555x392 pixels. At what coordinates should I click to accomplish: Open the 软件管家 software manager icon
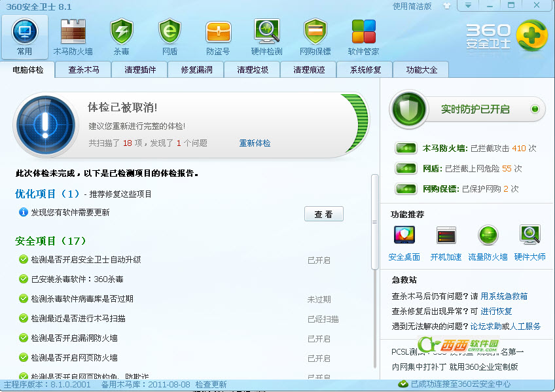pos(363,32)
